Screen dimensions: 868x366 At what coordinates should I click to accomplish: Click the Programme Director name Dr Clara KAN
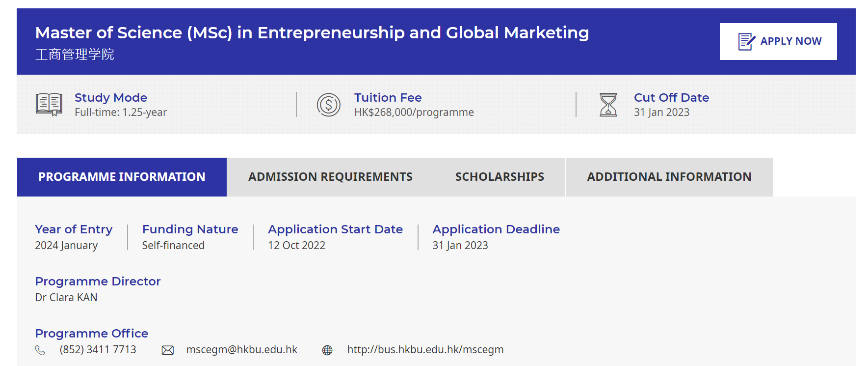[66, 298]
